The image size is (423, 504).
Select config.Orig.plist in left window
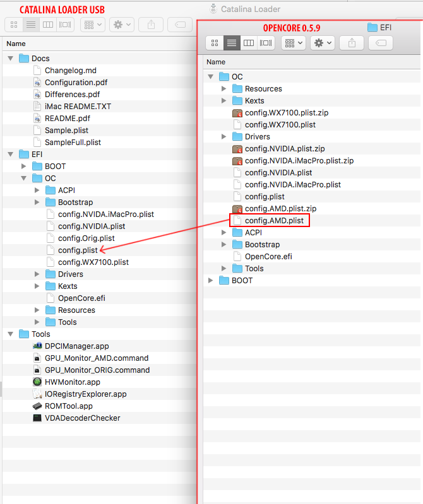(86, 238)
